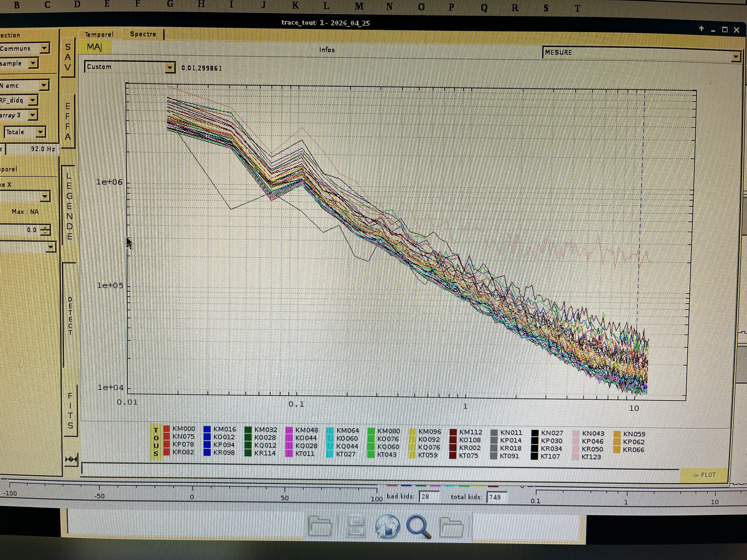Click the magenta swatch beside KM048

point(289,431)
